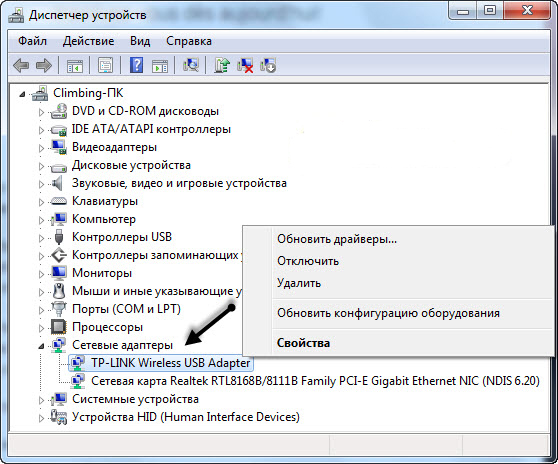Screen dimensions: 558x464
Task: Select the Realtek RTL8168B/8111B network card
Action: (315, 381)
